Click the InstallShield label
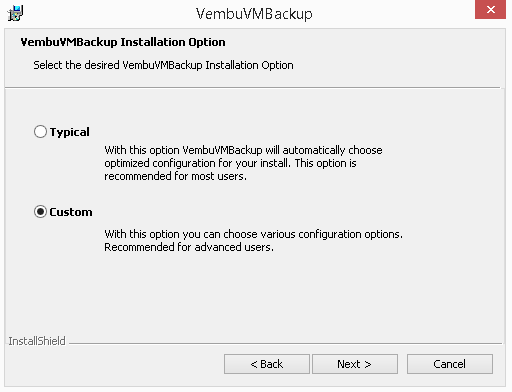 (x=37, y=341)
